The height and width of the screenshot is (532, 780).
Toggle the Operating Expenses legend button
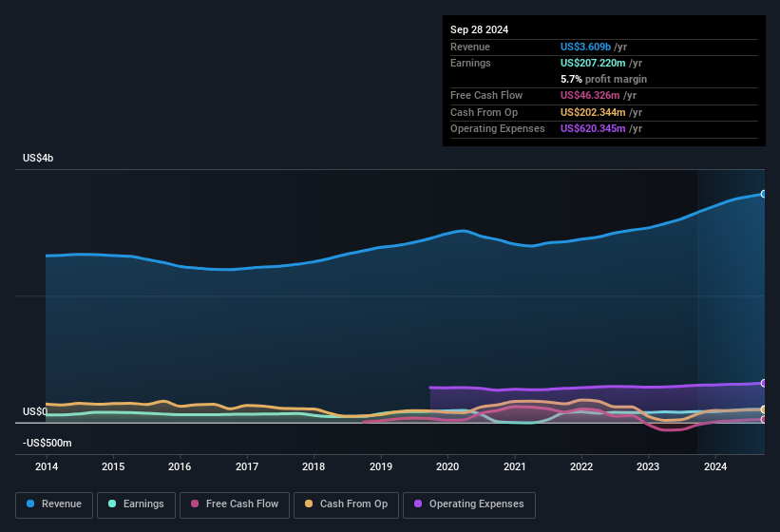click(x=469, y=504)
